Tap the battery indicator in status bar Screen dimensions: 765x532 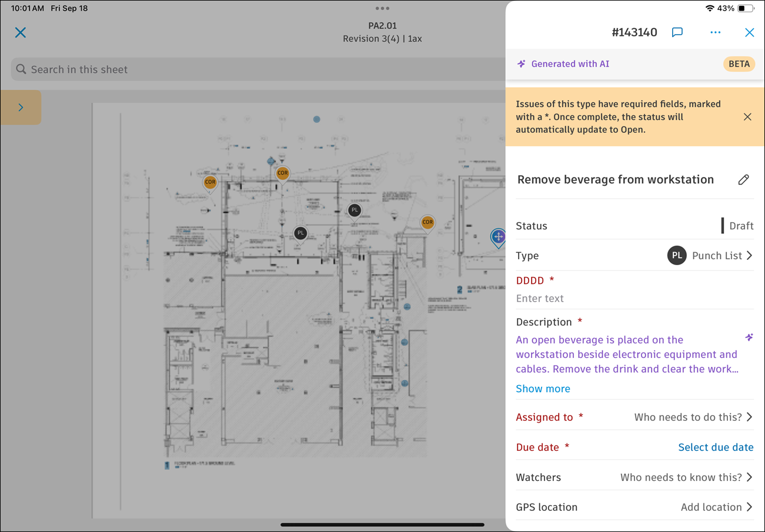pyautogui.click(x=746, y=8)
